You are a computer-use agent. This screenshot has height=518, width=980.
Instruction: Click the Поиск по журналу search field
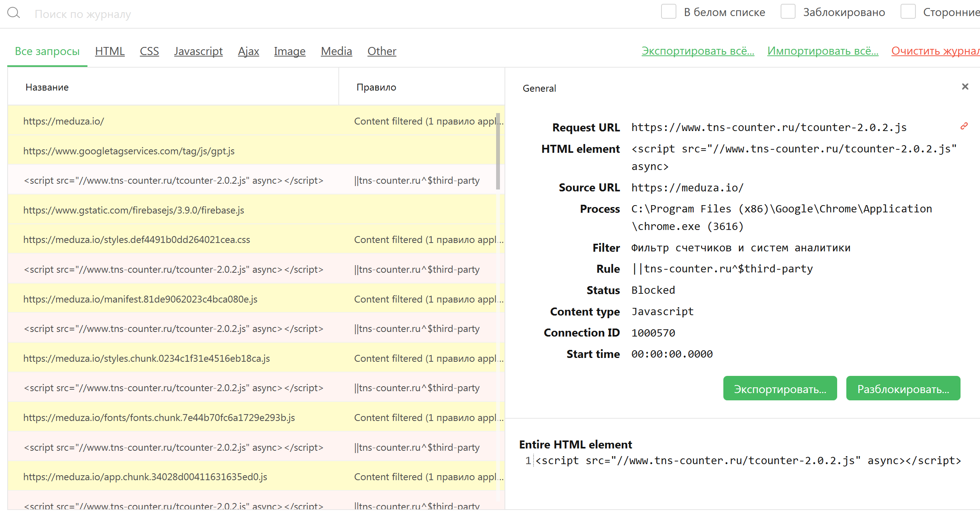tap(115, 14)
